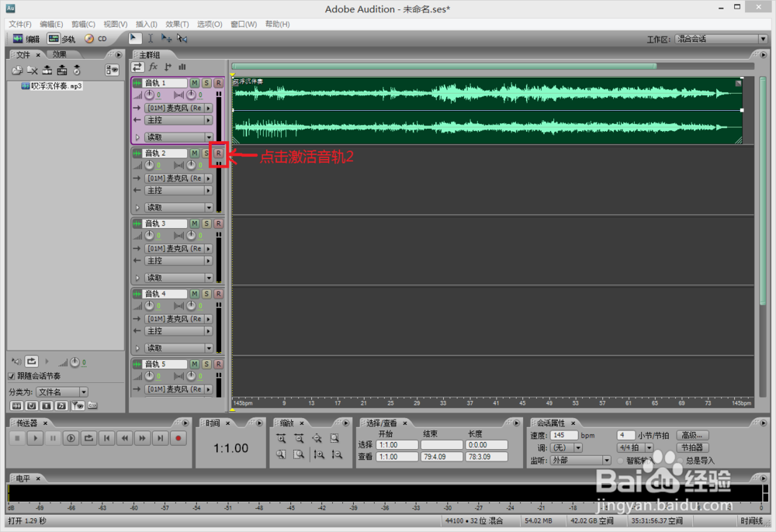Screen dimensions: 776x532
Task: Arm track 1 for record with R
Action: click(218, 83)
